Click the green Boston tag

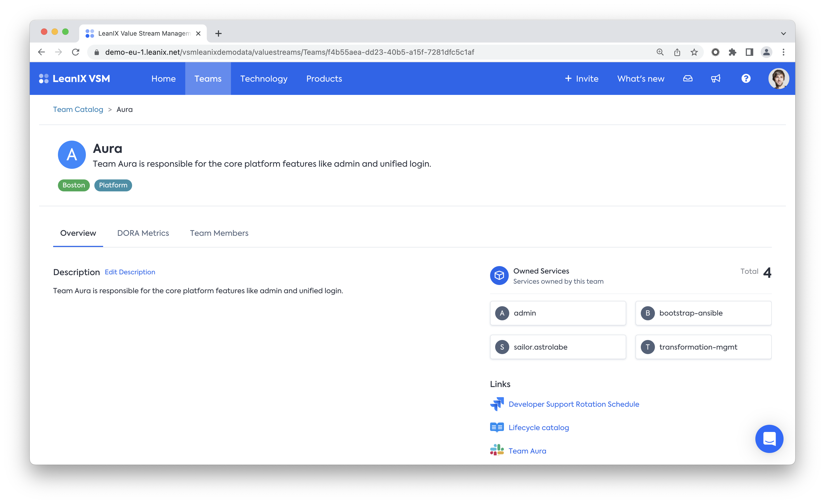tap(74, 185)
